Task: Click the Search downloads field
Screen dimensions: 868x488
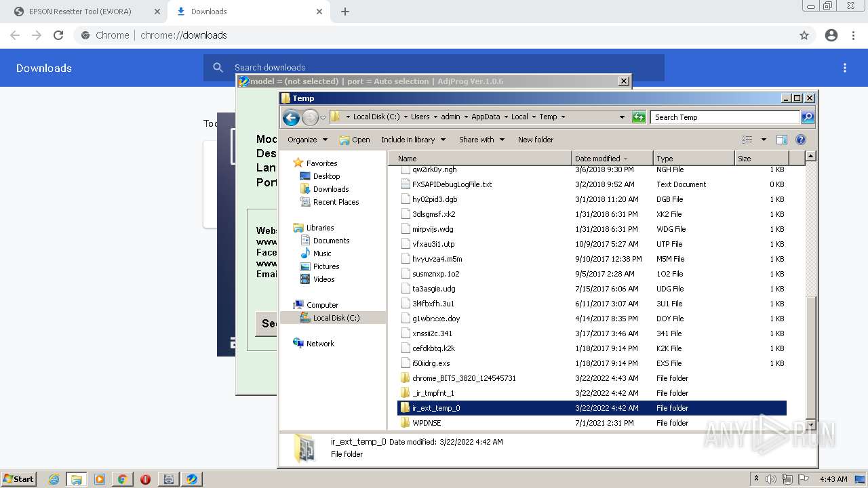Action: coord(434,68)
